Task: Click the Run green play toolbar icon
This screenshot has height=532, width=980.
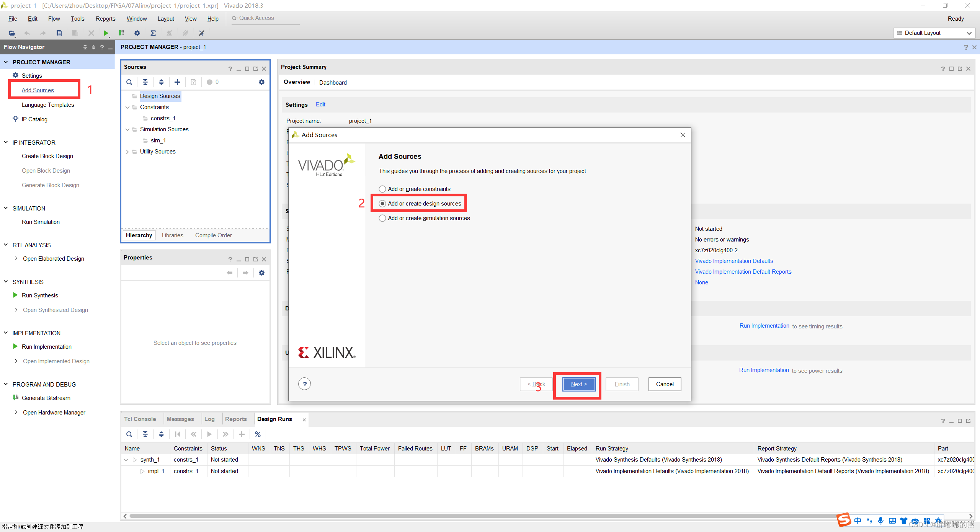Action: tap(106, 33)
